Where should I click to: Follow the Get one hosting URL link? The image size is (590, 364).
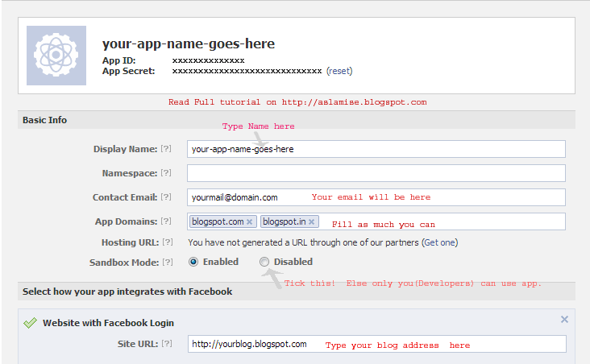click(440, 242)
